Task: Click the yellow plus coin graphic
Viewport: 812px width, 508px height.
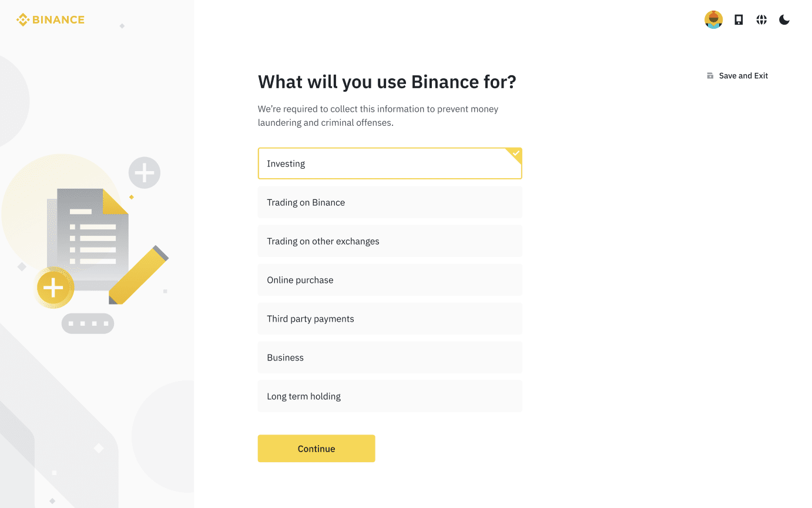Action: click(x=53, y=288)
